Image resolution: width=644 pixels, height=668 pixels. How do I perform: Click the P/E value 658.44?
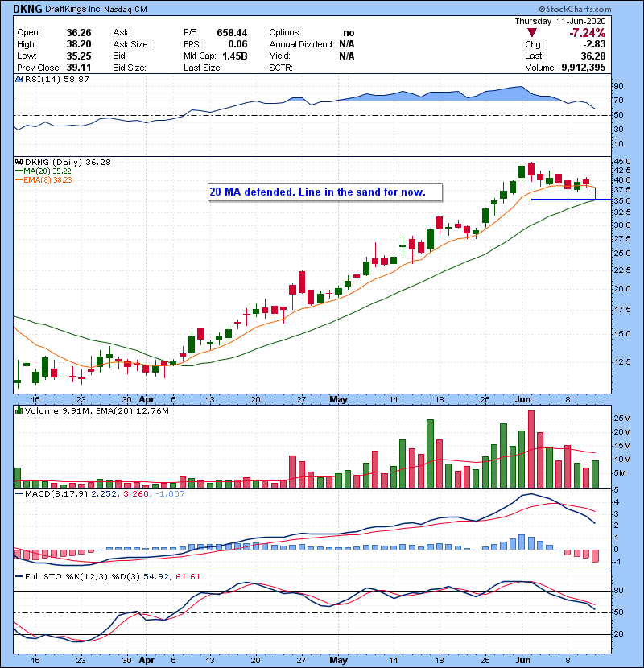click(232, 33)
